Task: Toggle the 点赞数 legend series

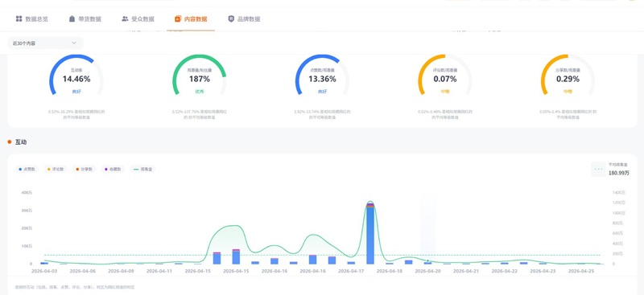Action: point(27,169)
